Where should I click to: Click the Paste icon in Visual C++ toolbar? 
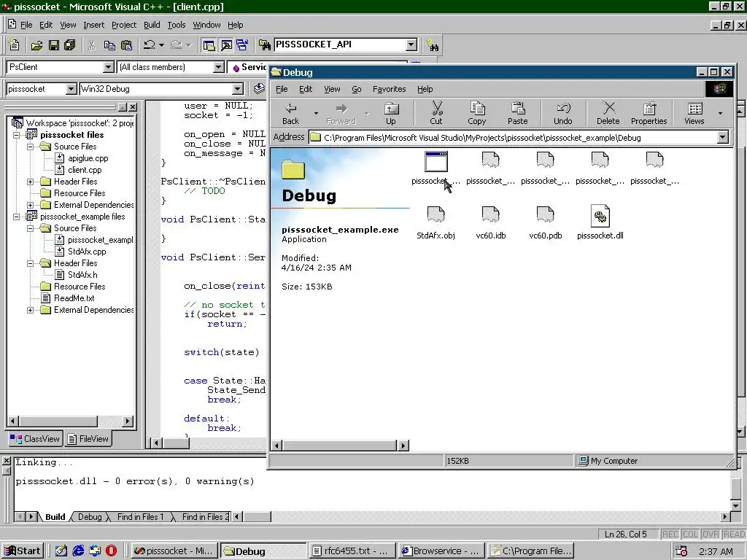coord(127,45)
